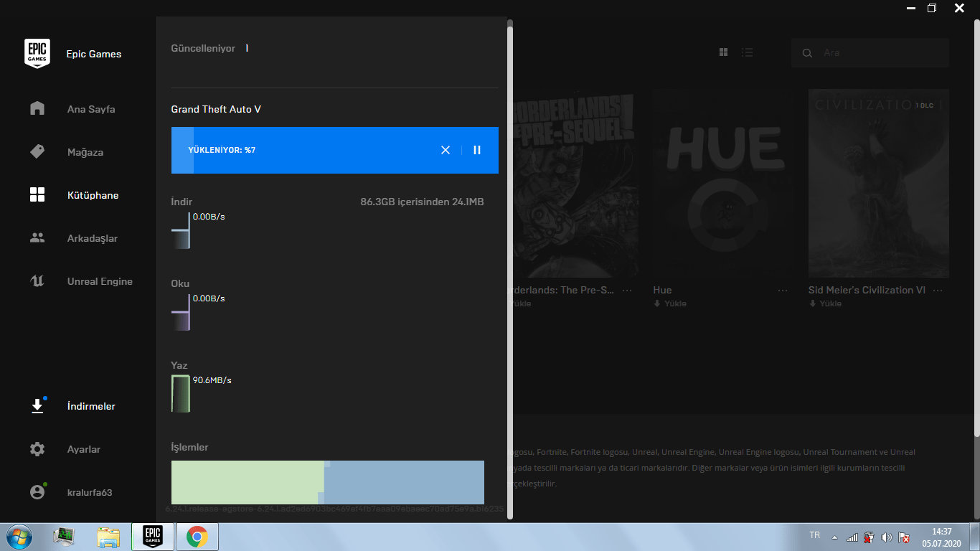Click the İndirmeler download arrow icon
Viewport: 980px width, 551px height.
click(37, 406)
